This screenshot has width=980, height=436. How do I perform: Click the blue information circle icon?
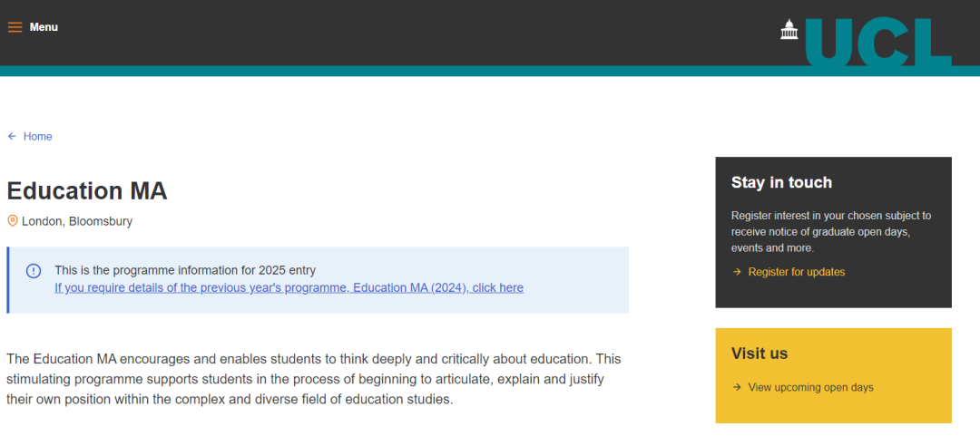tap(34, 270)
